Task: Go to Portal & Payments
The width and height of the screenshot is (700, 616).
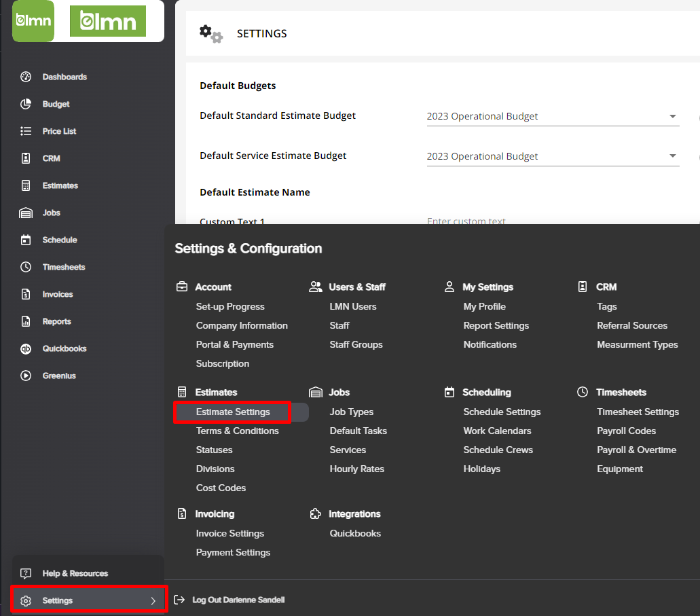Action: pos(235,344)
